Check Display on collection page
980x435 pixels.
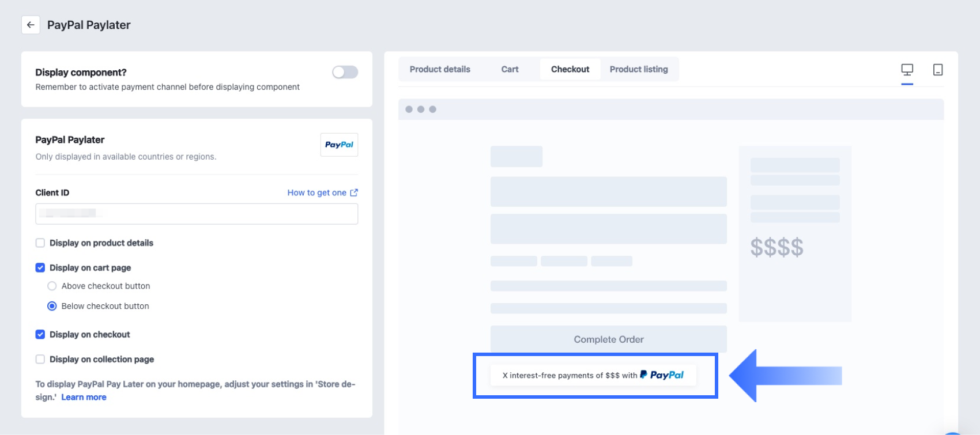click(x=40, y=360)
